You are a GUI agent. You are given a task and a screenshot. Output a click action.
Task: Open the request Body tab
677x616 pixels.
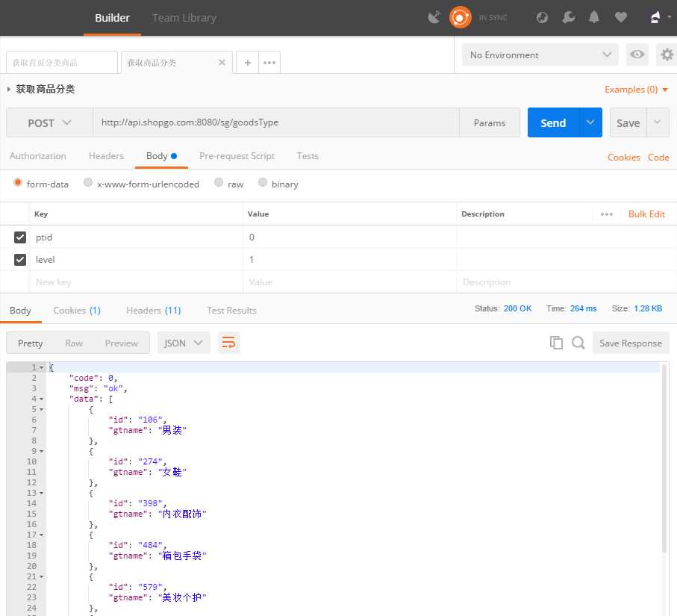click(161, 156)
